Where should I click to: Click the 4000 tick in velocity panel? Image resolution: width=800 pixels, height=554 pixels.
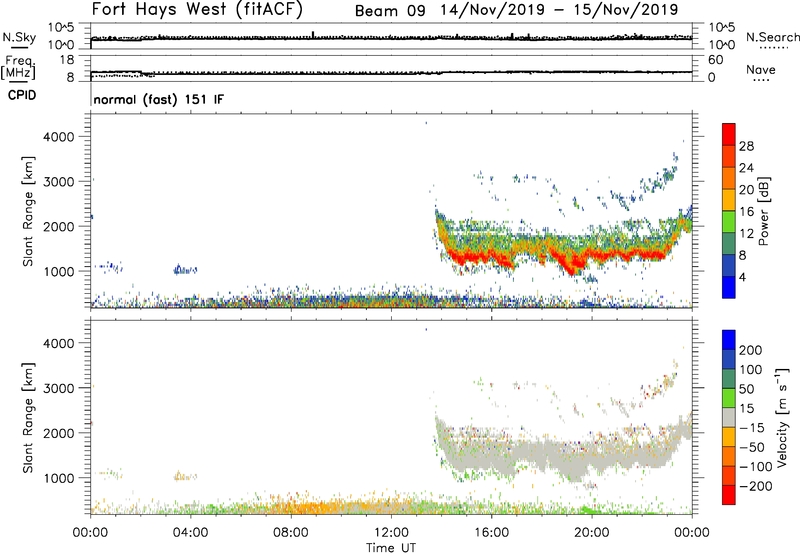point(59,343)
